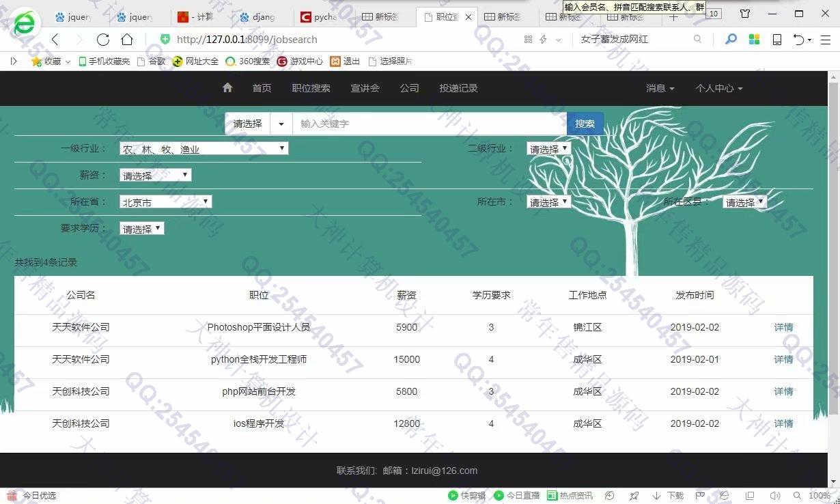Open 详情 for python全栈开发工程师
The height and width of the screenshot is (504, 840).
coord(783,359)
